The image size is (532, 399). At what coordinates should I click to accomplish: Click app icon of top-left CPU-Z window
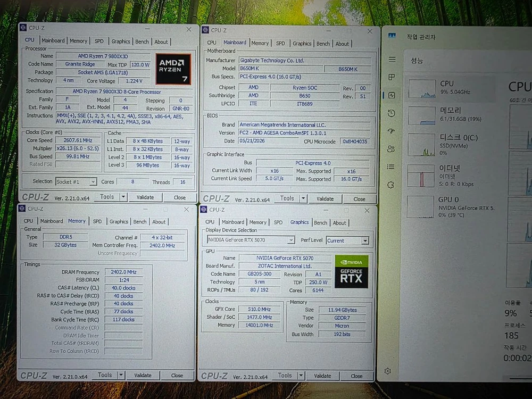coord(23,28)
